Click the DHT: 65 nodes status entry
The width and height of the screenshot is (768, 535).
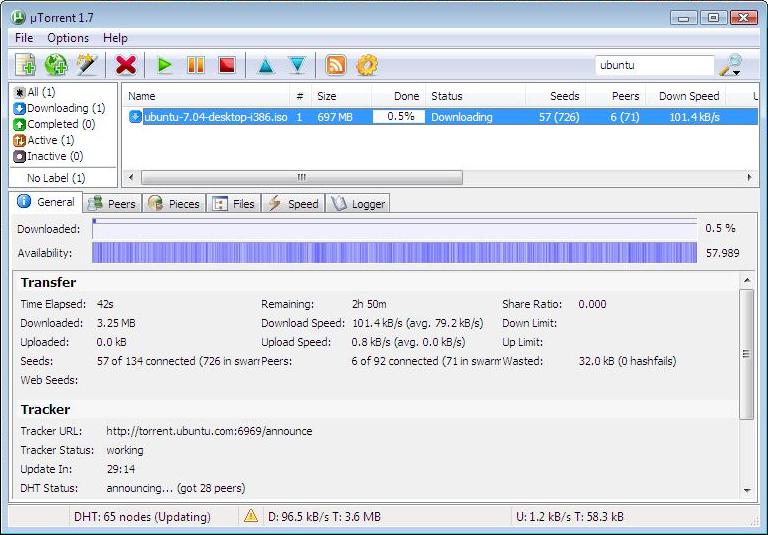[x=143, y=517]
